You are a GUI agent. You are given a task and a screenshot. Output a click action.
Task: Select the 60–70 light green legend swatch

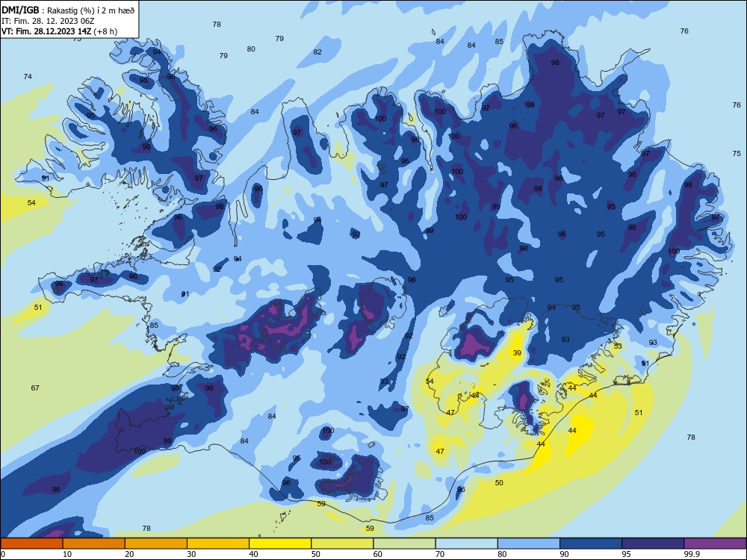[404, 544]
